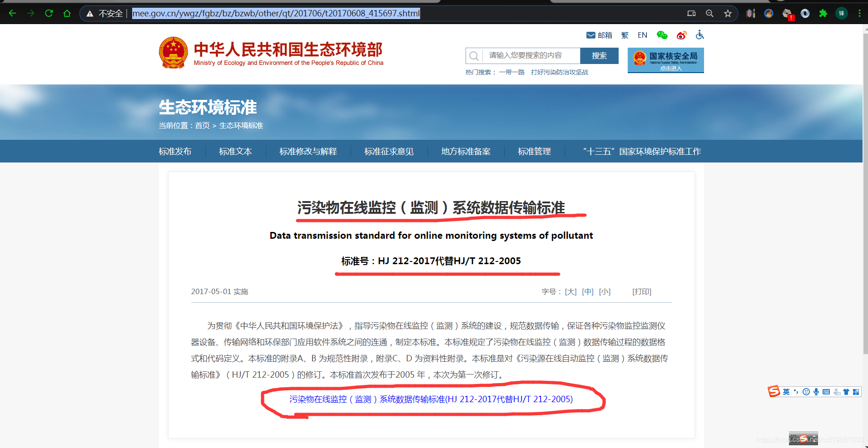This screenshot has width=868, height=448.
Task: Select [大] to enlarge font size
Action: [570, 292]
